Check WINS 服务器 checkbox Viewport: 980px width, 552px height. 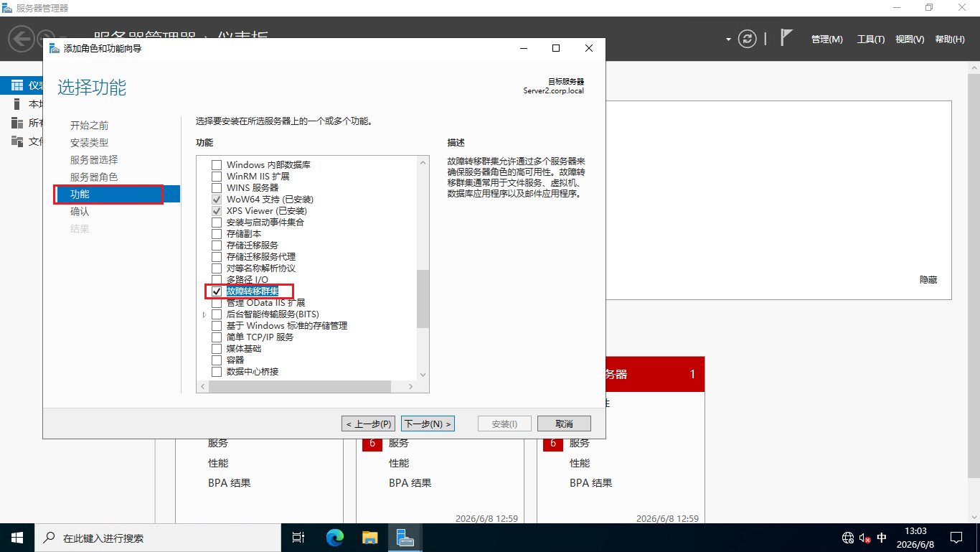(217, 188)
